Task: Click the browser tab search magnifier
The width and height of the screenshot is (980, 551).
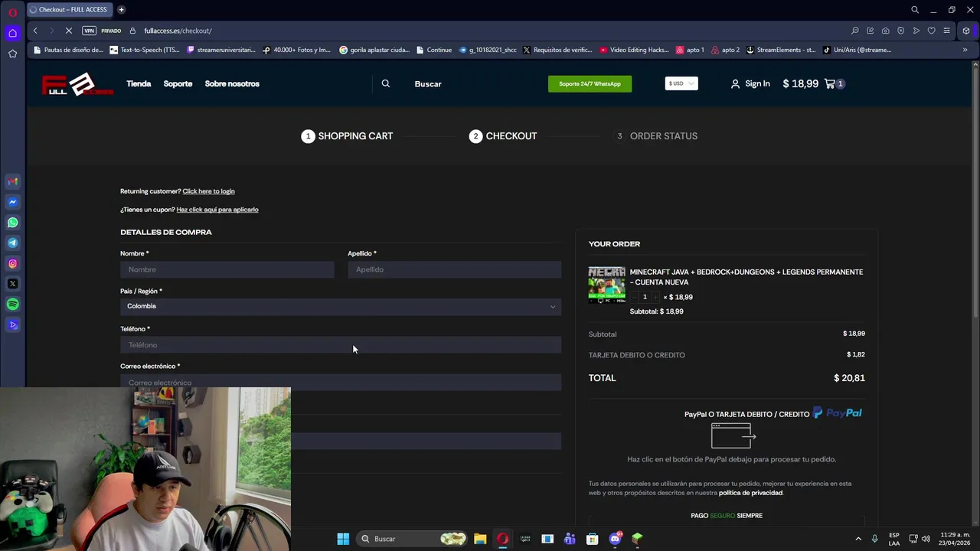Action: [915, 10]
